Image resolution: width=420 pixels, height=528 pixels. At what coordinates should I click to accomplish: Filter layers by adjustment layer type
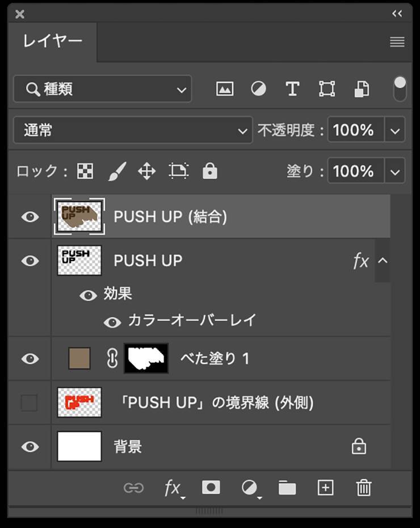point(258,89)
